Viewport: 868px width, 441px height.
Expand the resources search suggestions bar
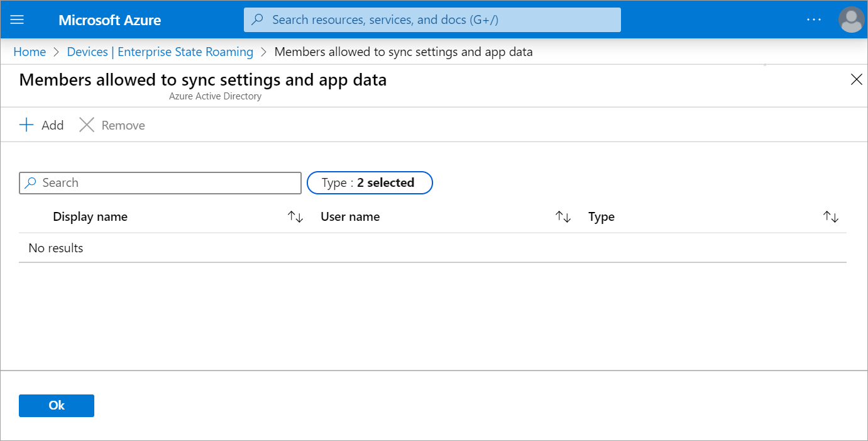click(432, 20)
